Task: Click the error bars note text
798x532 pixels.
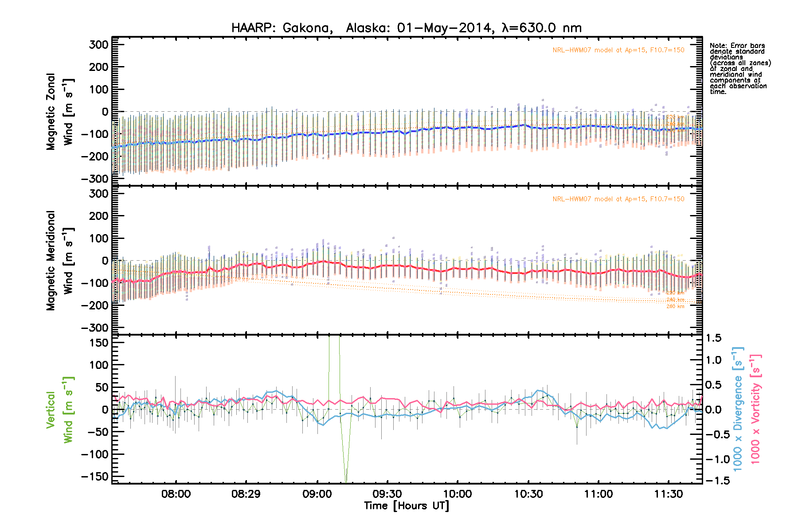Action: point(739,69)
